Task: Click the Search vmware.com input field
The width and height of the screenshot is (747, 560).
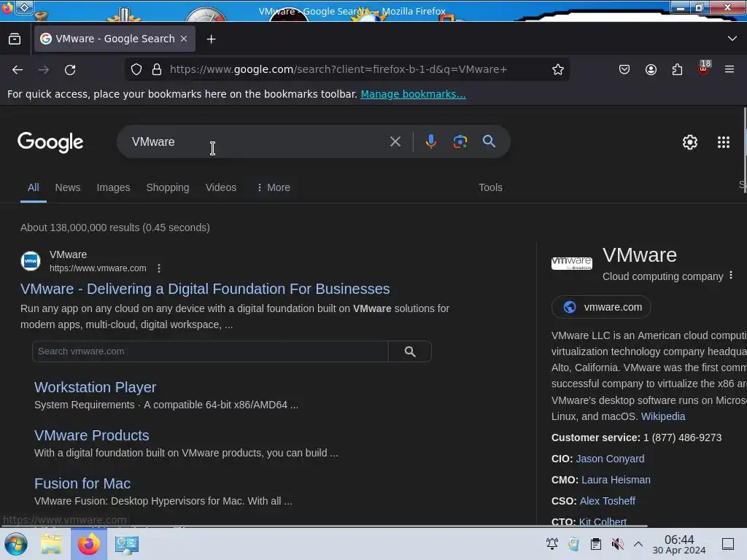Action: tap(210, 351)
